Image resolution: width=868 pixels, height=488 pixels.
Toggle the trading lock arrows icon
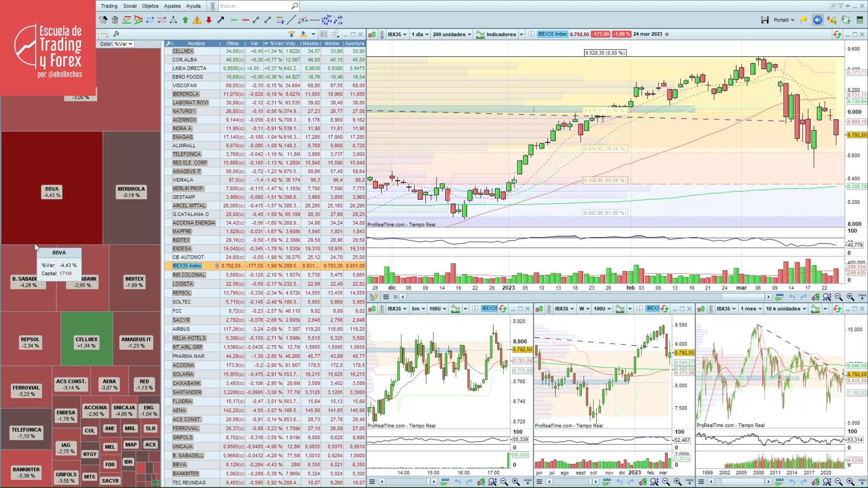[832, 20]
